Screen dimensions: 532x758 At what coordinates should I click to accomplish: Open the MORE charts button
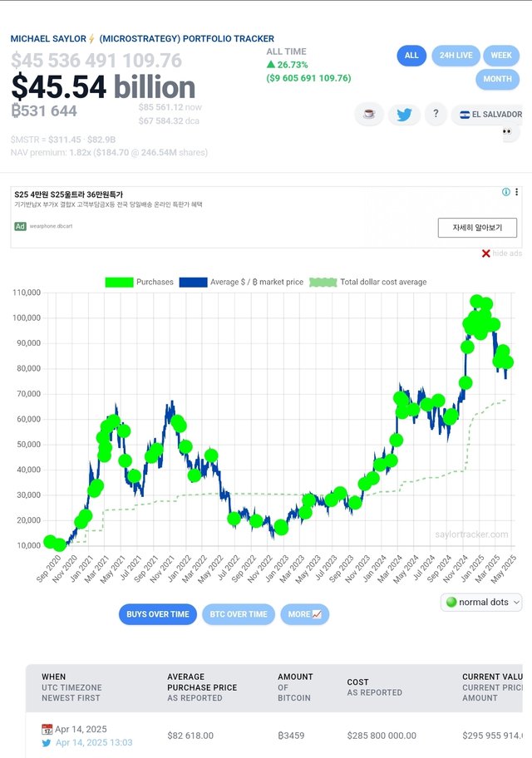tap(305, 614)
